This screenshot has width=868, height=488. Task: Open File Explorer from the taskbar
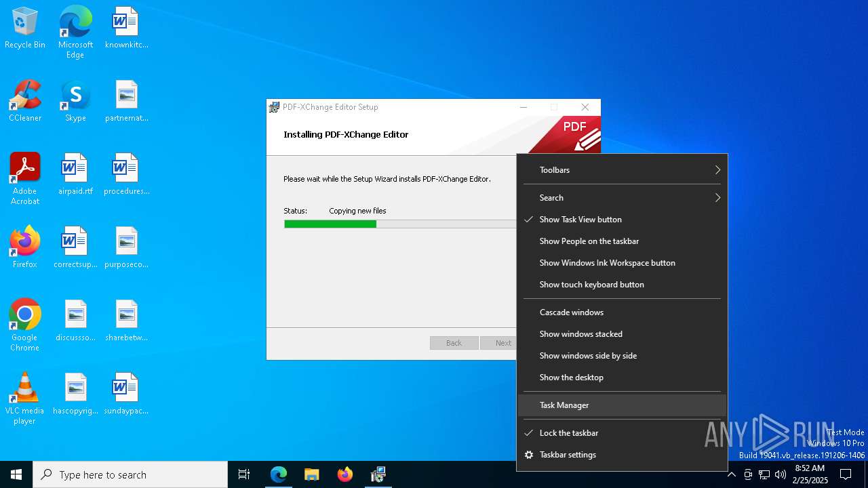coord(312,474)
